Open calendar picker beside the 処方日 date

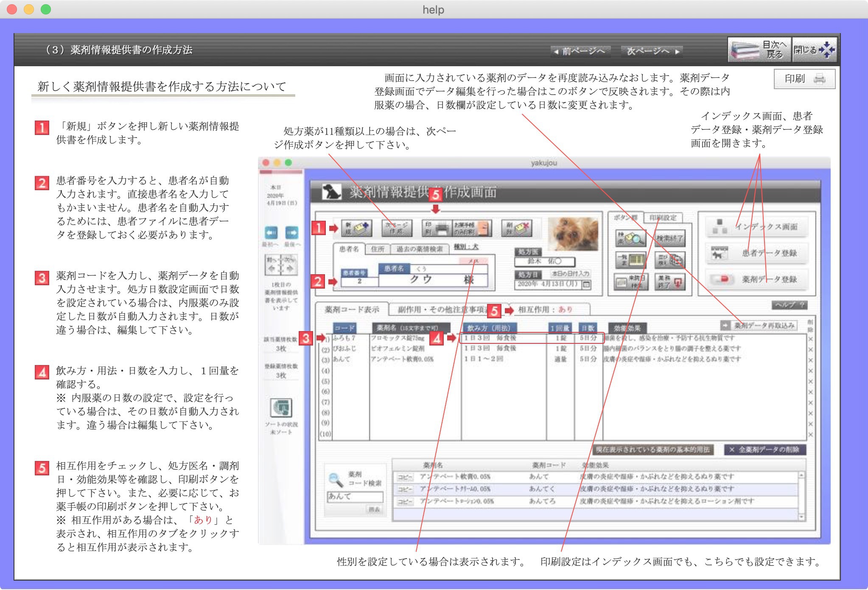(x=586, y=284)
